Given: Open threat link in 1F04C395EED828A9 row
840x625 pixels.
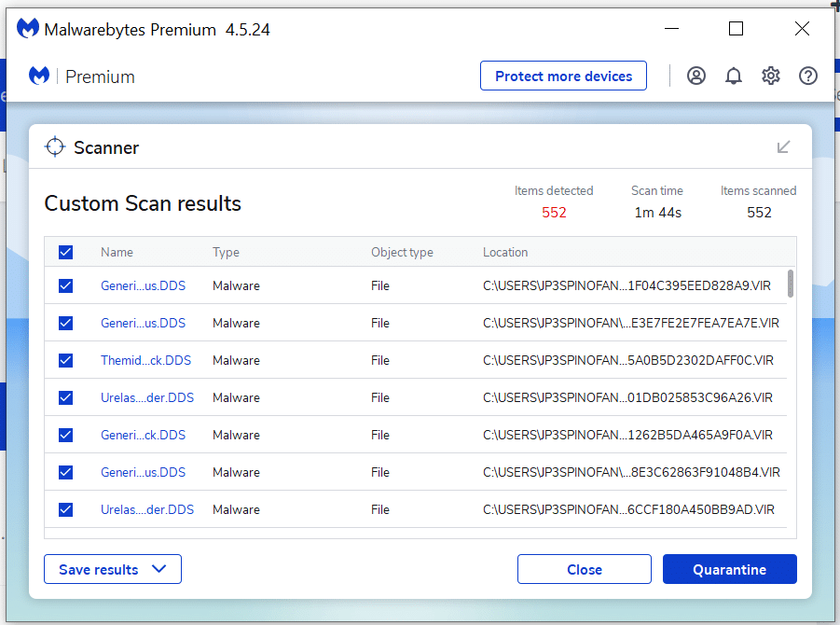Looking at the screenshot, I should point(143,285).
